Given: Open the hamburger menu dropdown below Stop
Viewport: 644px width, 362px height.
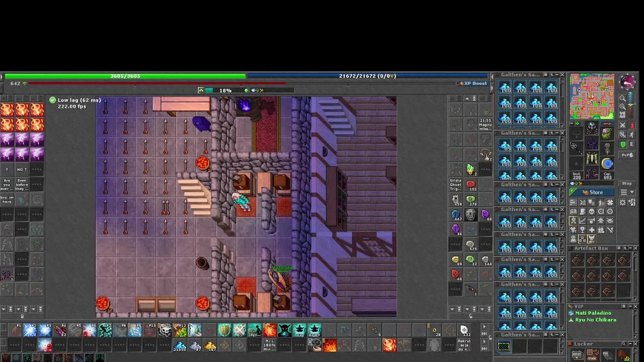Looking at the screenshot, I should click(627, 192).
